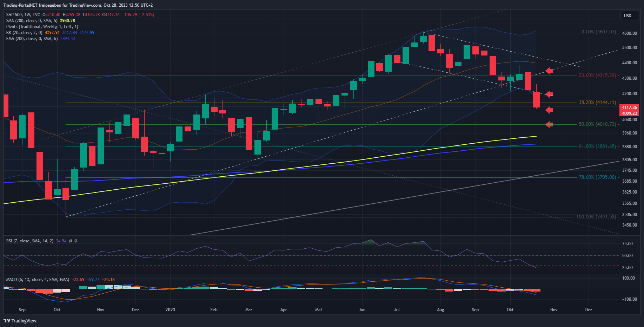Click the last red weekly candle

[536, 100]
